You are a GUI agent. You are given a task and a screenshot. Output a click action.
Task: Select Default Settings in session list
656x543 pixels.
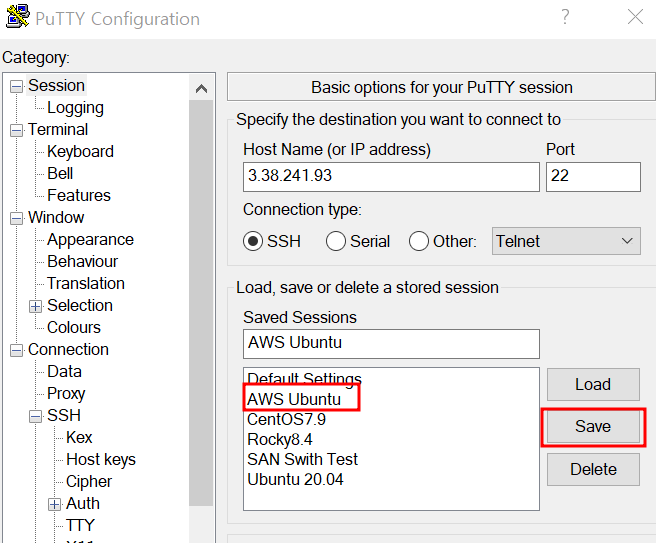pyautogui.click(x=304, y=379)
